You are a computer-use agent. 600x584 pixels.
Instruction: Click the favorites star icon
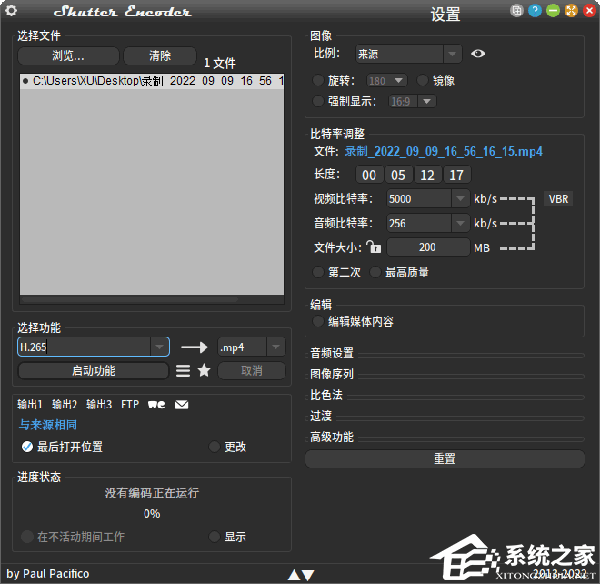click(x=204, y=370)
